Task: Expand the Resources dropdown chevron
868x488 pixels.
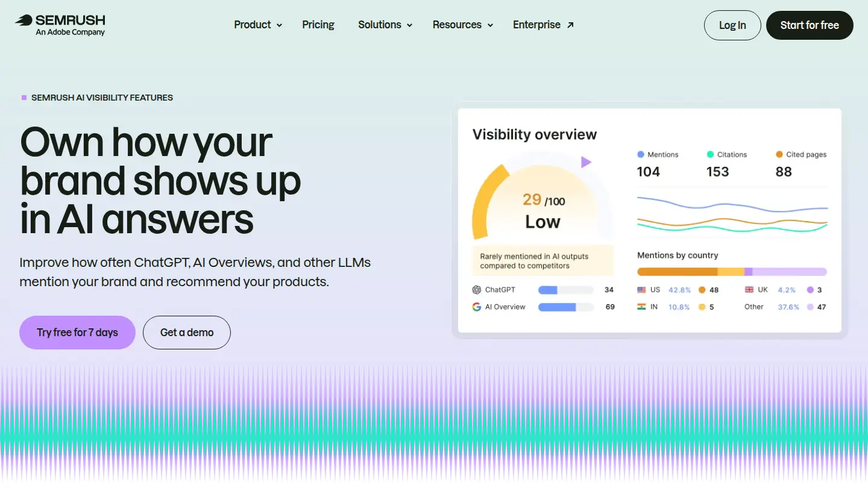Action: pos(490,25)
